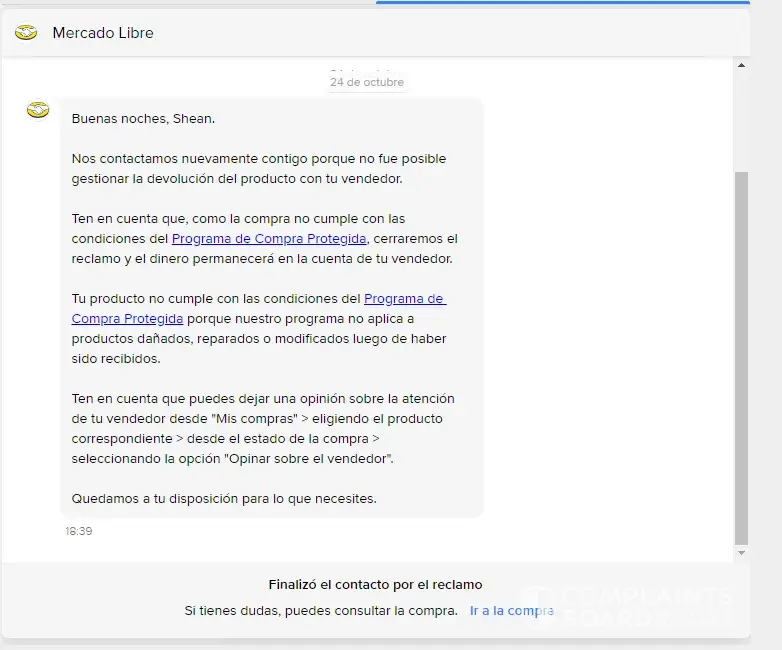Click the "Buenas noches, Shean." greeting line
This screenshot has width=782, height=650.
click(x=143, y=119)
